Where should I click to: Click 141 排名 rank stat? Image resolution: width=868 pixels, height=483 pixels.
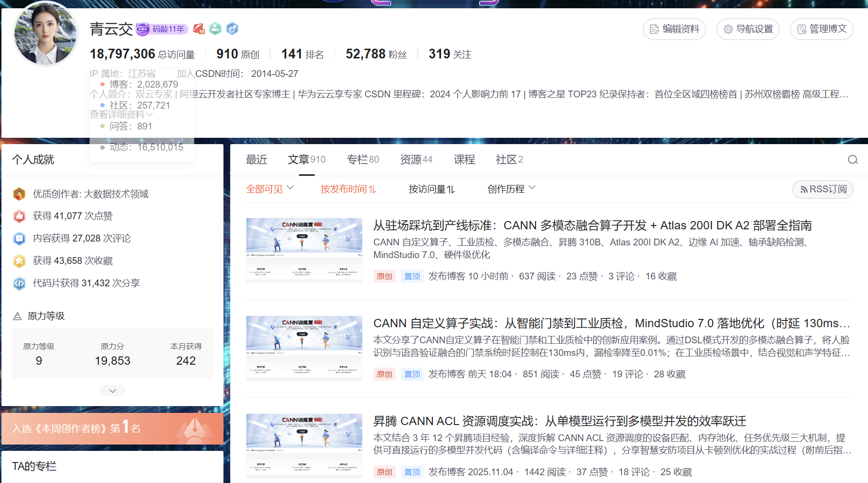click(302, 54)
